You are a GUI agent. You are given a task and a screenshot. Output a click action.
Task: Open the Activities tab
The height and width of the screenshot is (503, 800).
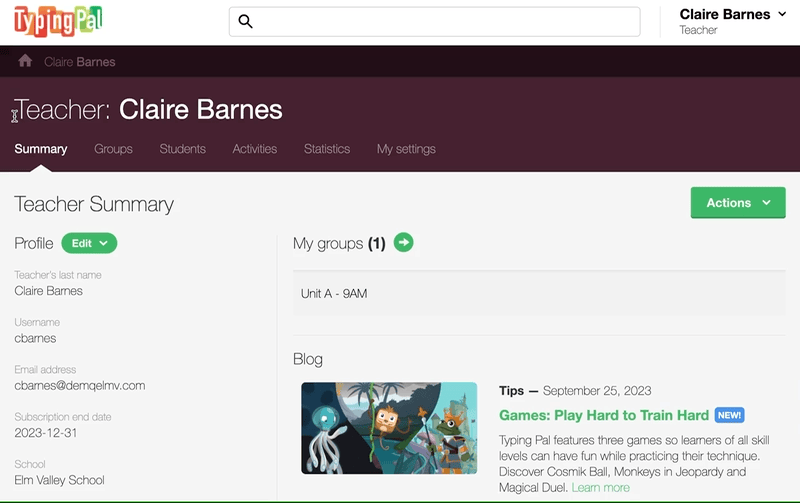254,149
